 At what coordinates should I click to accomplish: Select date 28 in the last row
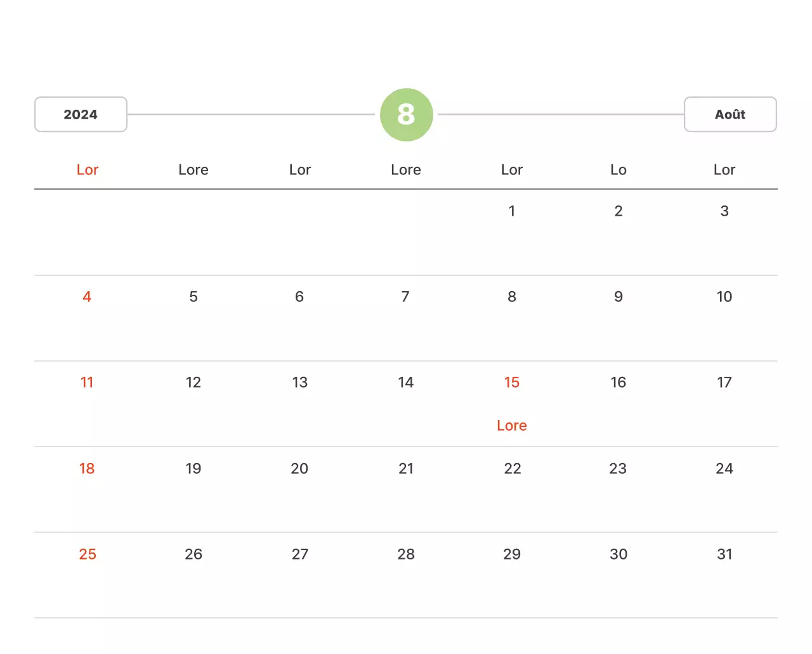[x=406, y=554]
